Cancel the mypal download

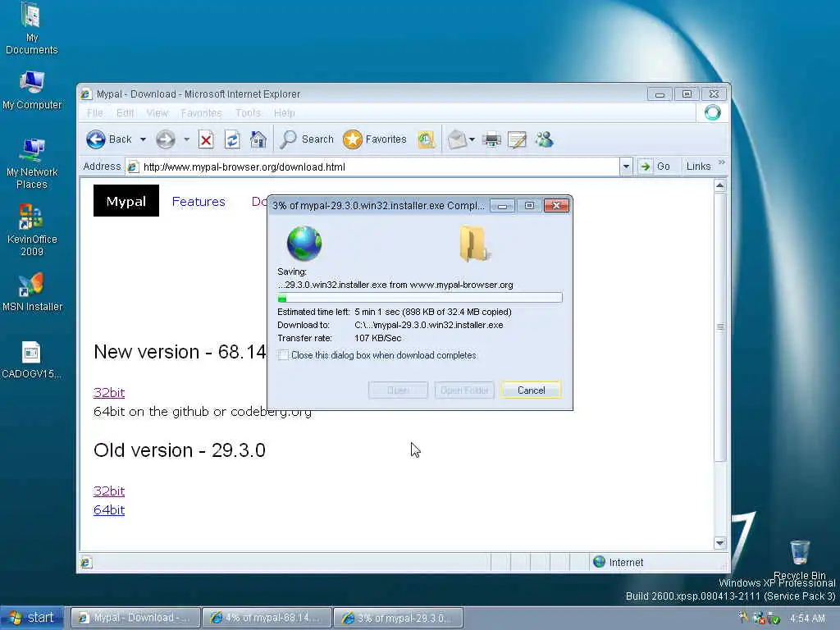click(531, 390)
